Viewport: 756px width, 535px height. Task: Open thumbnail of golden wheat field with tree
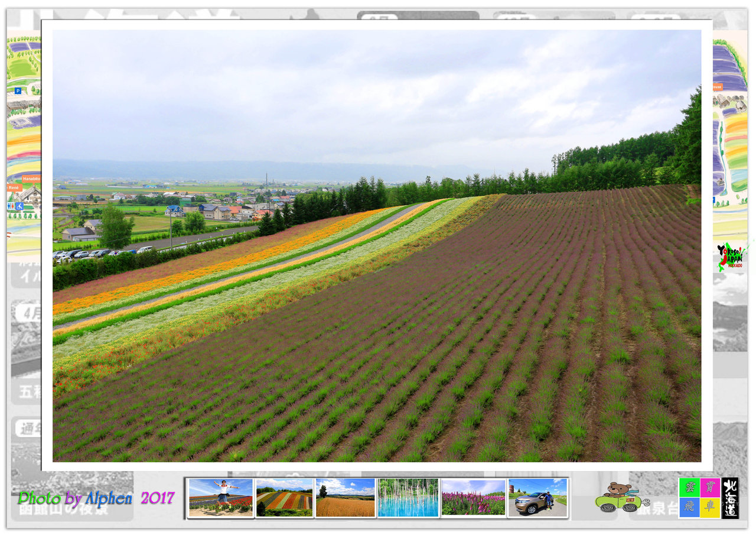[x=345, y=498]
